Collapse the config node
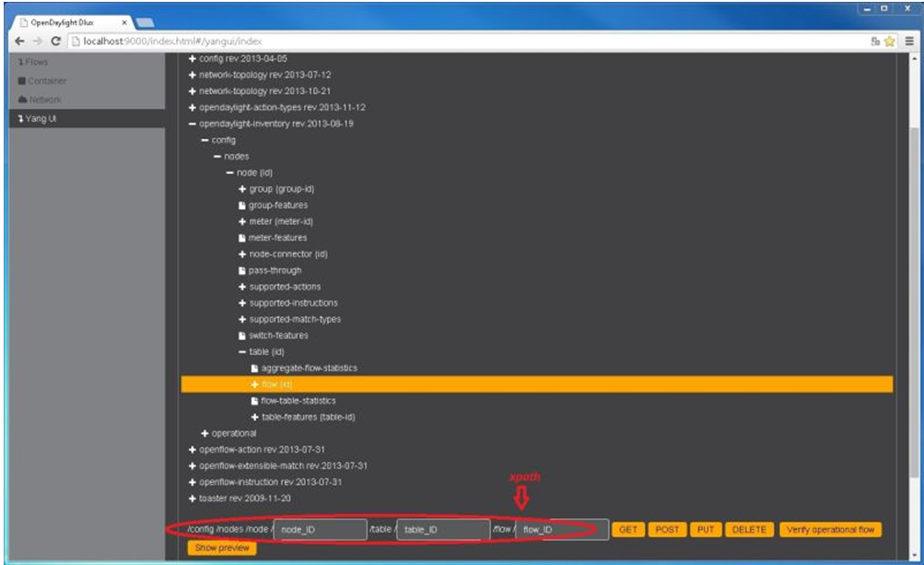The height and width of the screenshot is (565, 924). point(205,140)
